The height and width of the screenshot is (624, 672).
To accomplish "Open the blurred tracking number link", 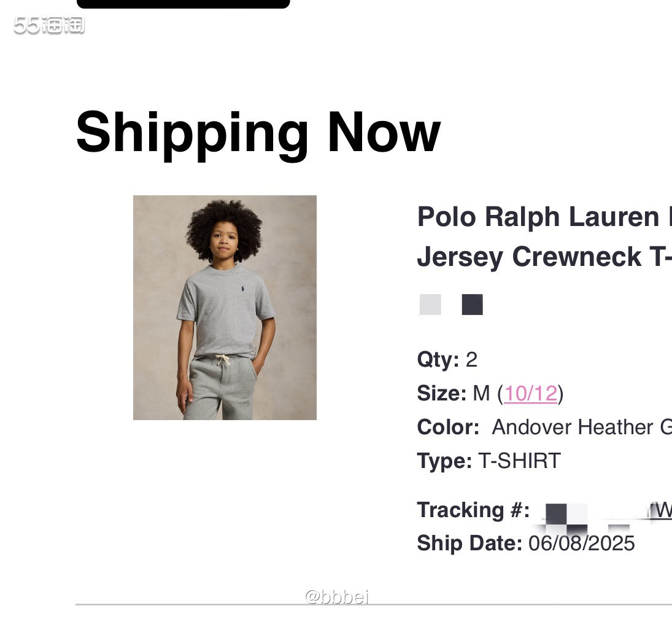I will [x=596, y=515].
